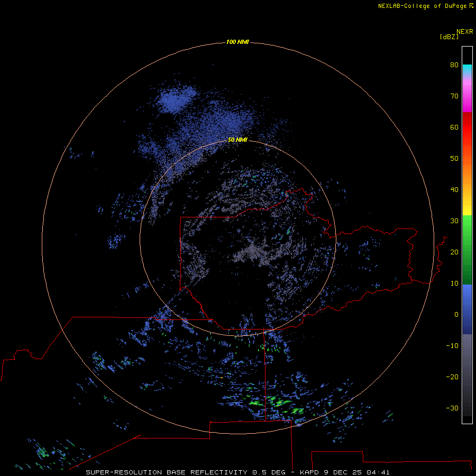The image size is (476, 476).
Task: Click the -10 dBZ scale value
Action: point(452,346)
